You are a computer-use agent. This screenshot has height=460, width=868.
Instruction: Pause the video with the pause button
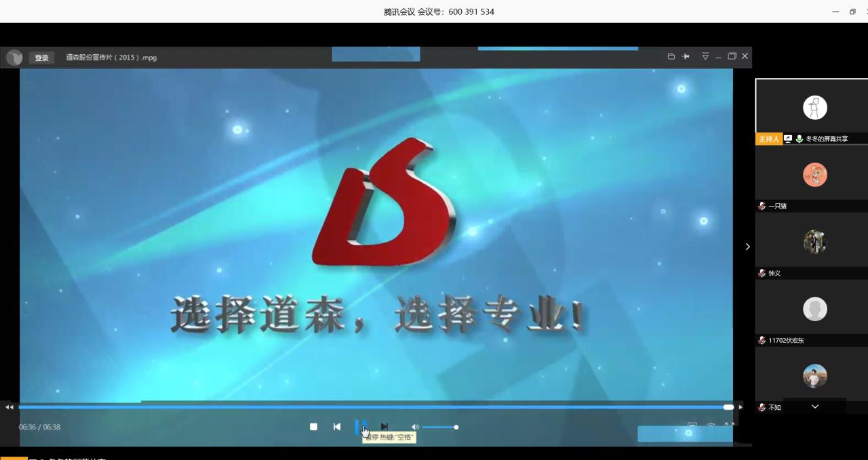pos(361,427)
